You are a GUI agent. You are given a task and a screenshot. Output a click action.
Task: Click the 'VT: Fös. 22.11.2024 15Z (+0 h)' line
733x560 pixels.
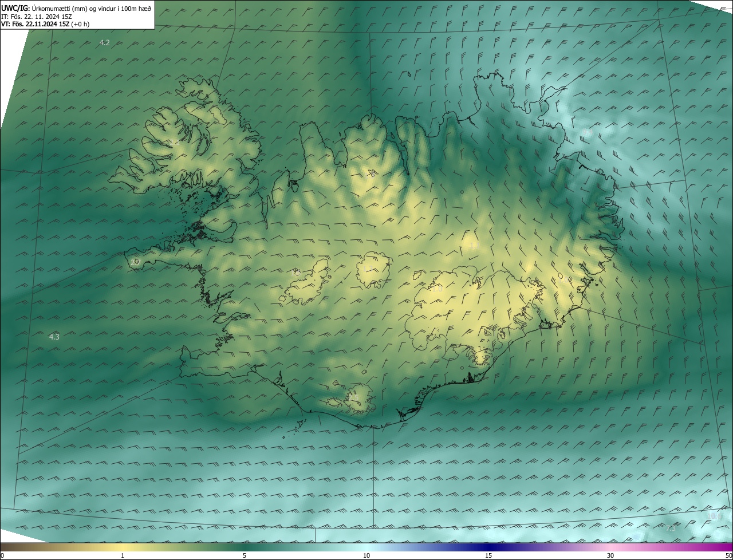tap(45, 24)
